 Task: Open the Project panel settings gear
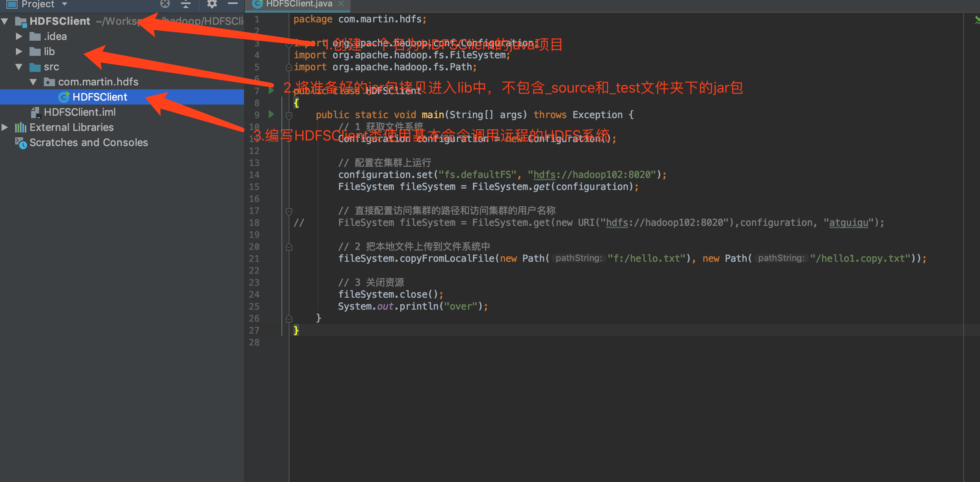(x=212, y=4)
